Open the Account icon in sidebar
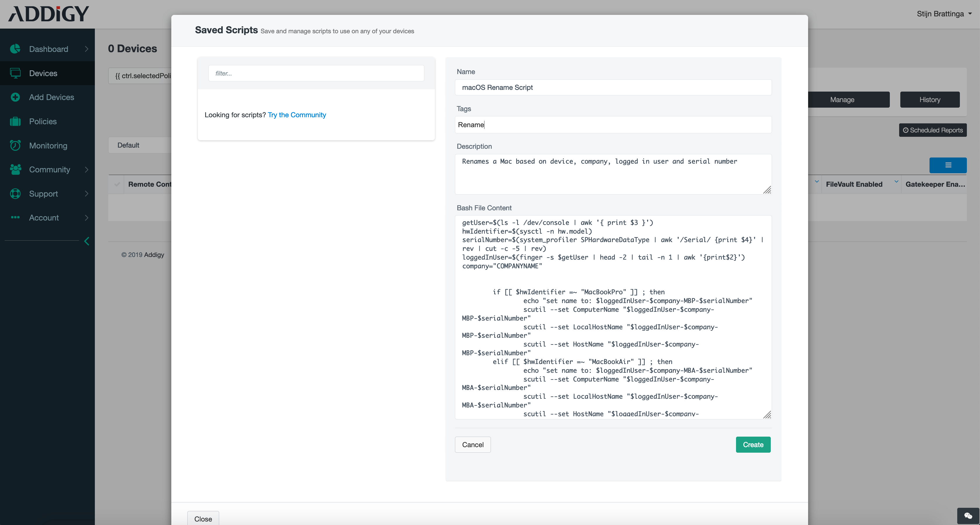 click(15, 218)
